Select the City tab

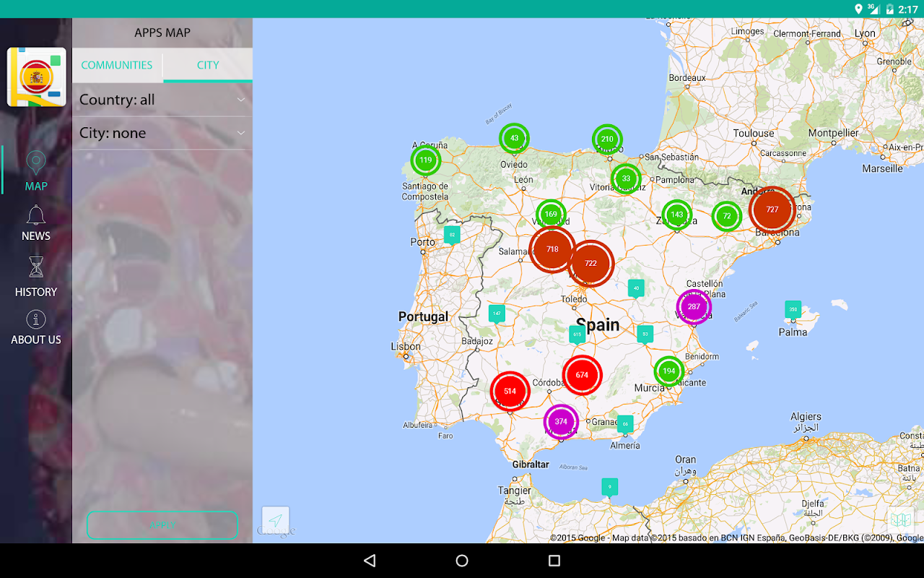tap(208, 65)
